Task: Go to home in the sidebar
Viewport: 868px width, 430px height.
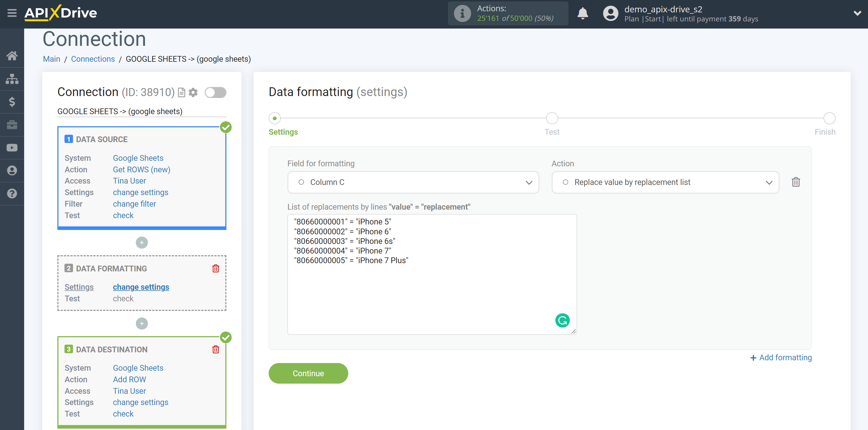Action: [12, 56]
